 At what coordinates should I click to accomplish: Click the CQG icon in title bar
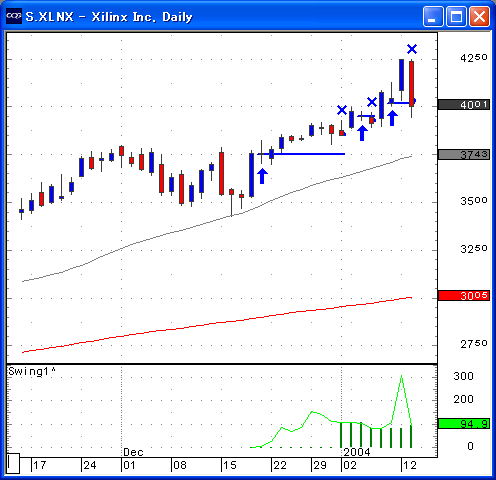click(x=14, y=16)
